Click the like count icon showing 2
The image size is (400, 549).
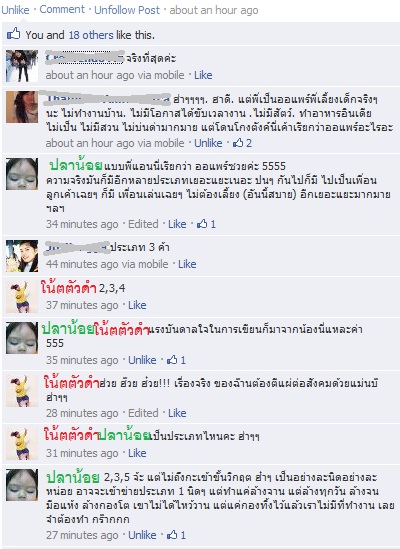[x=242, y=143]
